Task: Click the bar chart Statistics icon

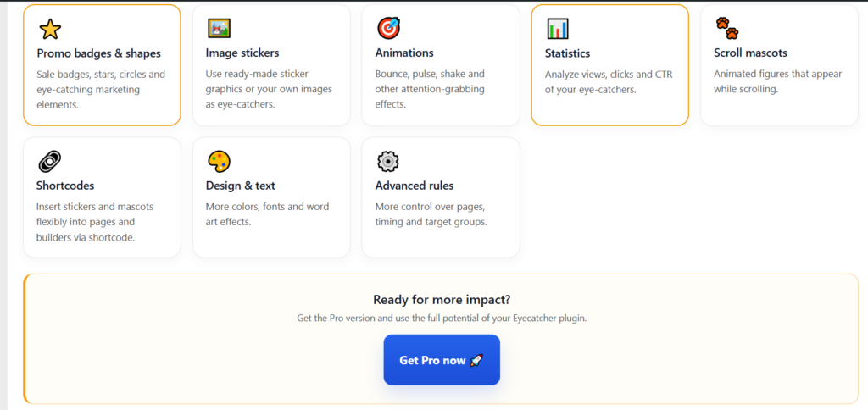Action: click(558, 30)
